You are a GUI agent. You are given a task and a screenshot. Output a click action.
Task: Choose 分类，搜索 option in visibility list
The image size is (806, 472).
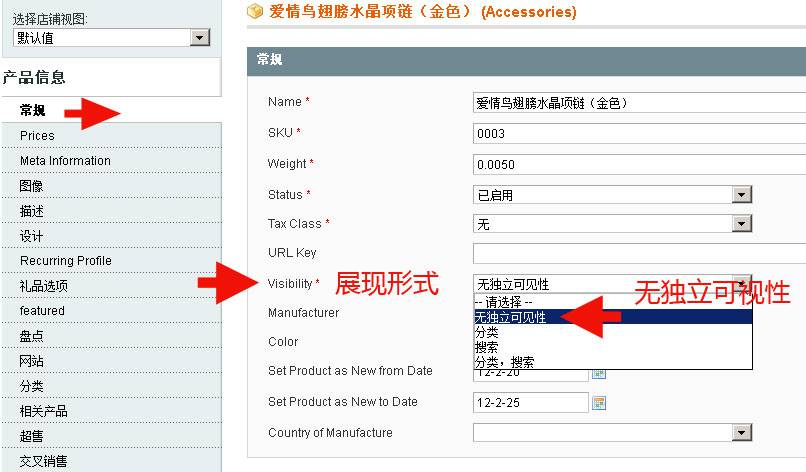(613, 361)
